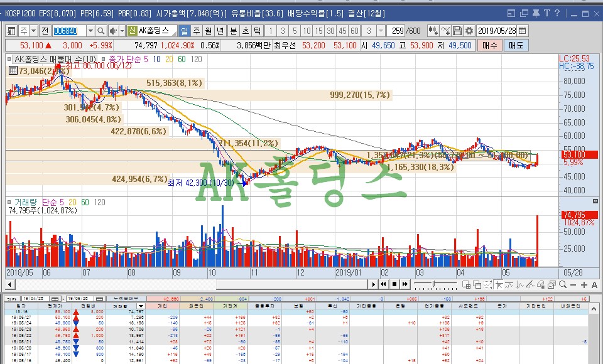This screenshot has height=364, width=603.
Task: Click the 1 interval button
Action: tap(271, 31)
